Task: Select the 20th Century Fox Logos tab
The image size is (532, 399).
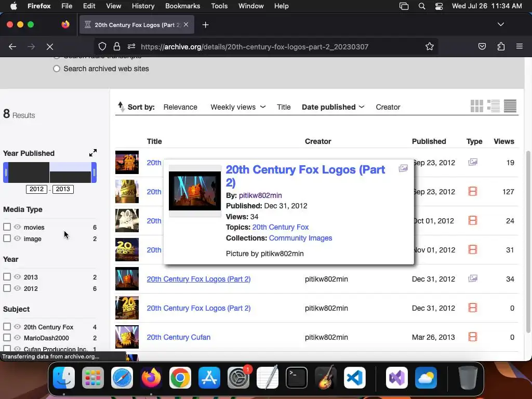Action: click(137, 25)
